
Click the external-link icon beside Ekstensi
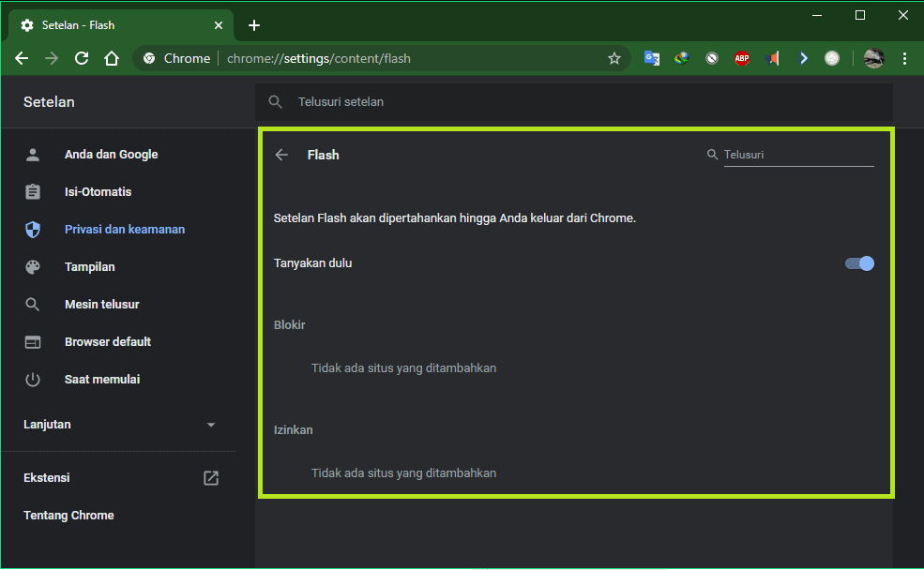211,477
